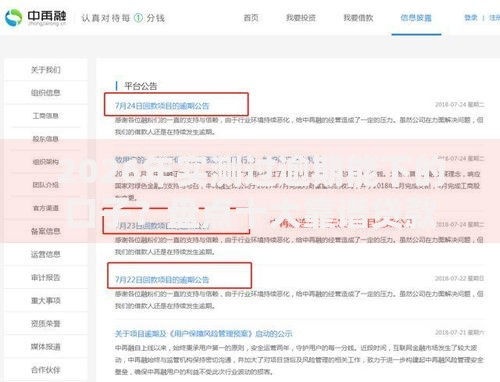Click the 2018-07-22 星期日 date text
The height and width of the screenshot is (382, 500).
click(459, 278)
